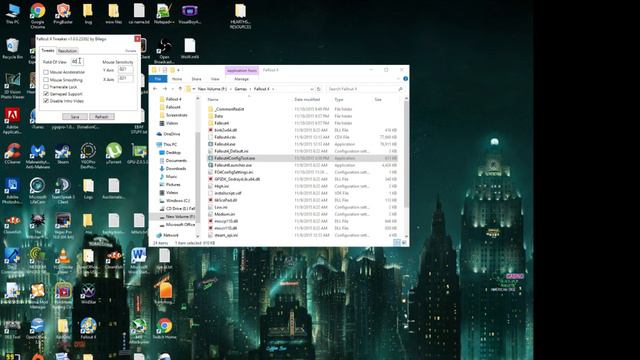640x360 pixels.
Task: Click X Axis mouse sensitivity field
Action: (x=125, y=79)
